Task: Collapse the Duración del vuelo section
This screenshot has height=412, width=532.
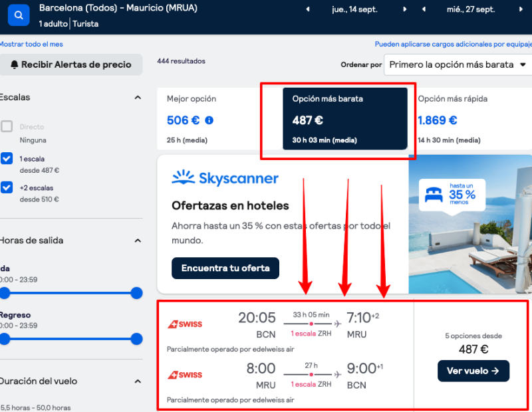Action: coord(138,381)
